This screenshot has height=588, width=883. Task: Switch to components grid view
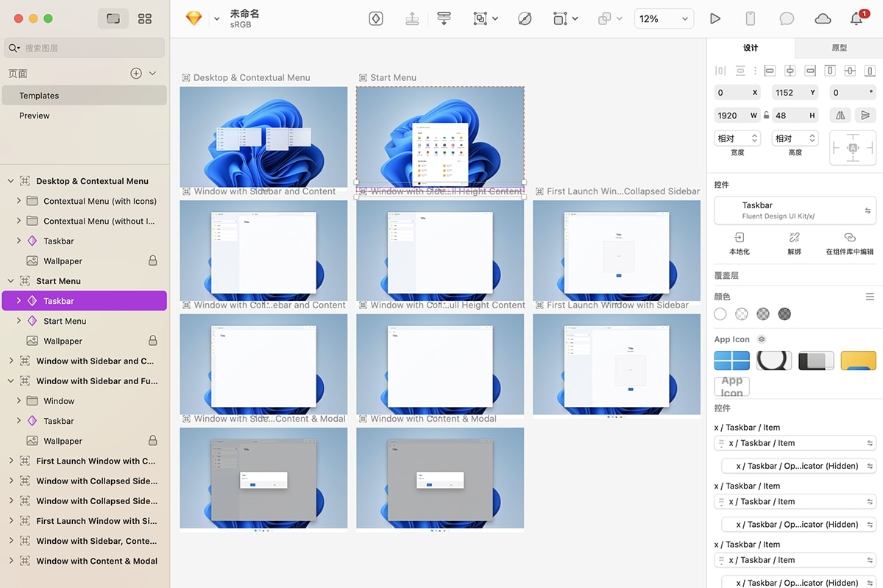click(x=145, y=18)
